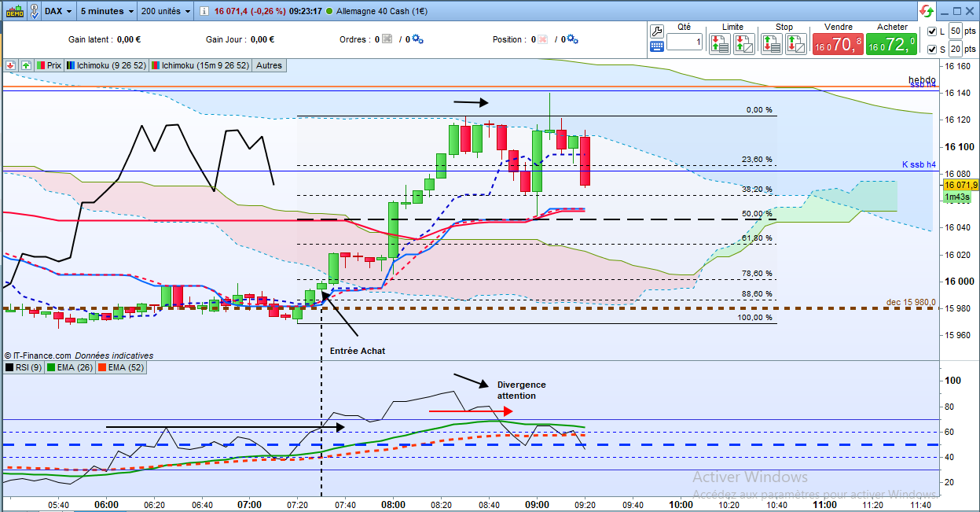Open the 5 minutes timeframe dropdown
Viewport: 980px width, 512px height.
tap(107, 11)
